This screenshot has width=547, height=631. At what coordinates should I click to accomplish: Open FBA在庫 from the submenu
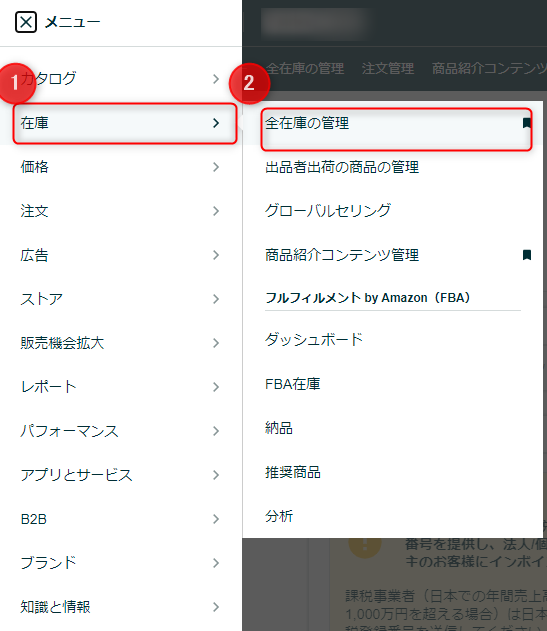(x=293, y=384)
